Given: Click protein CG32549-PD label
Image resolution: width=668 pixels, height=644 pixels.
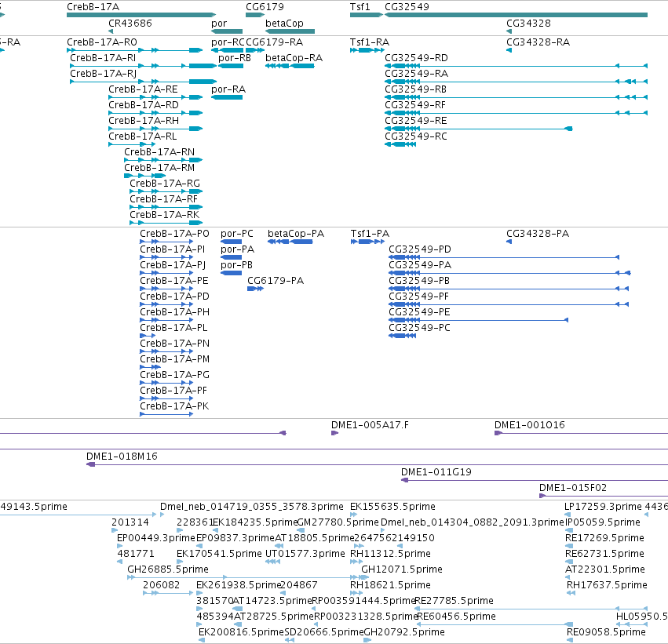Looking at the screenshot, I should pyautogui.click(x=420, y=249).
